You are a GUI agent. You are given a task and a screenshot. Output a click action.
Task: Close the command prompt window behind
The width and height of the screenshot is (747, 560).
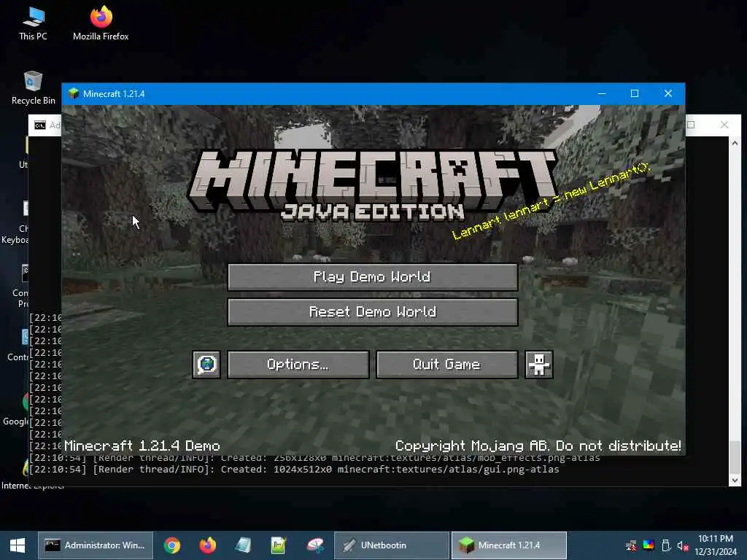point(724,125)
